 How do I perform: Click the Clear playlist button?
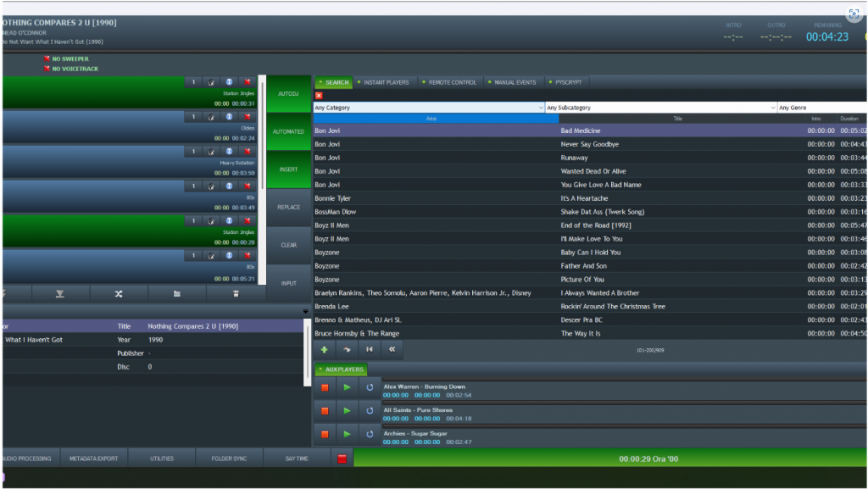point(288,245)
